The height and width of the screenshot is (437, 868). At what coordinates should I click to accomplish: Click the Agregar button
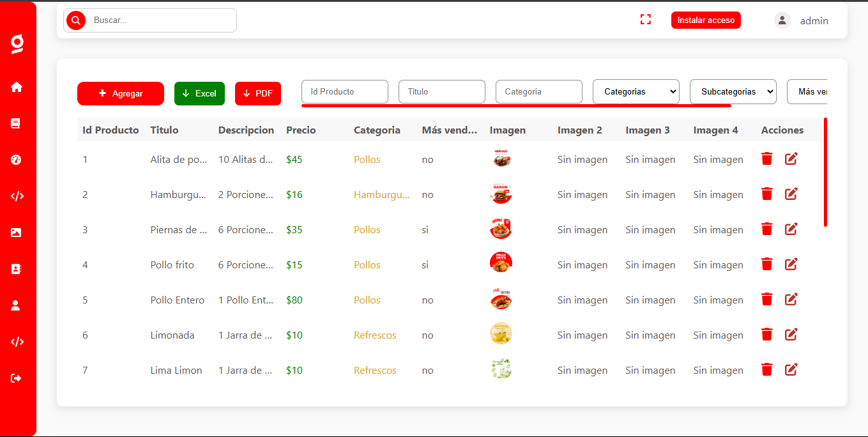tap(121, 93)
